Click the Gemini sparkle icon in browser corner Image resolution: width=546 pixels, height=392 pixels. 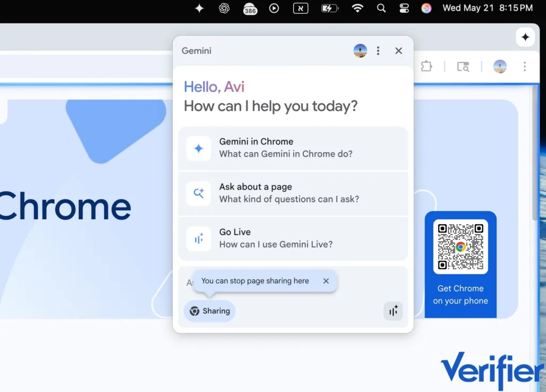coord(525,37)
